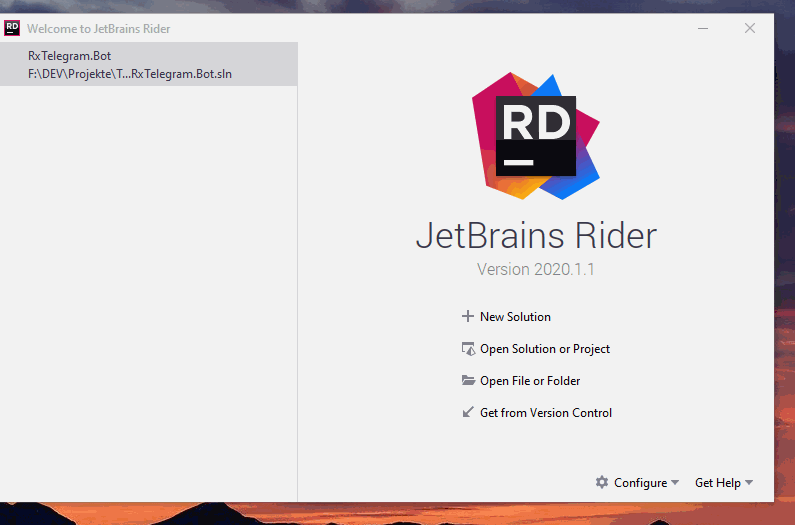This screenshot has width=795, height=525.
Task: Expand the Get Help dropdown arrow
Action: [749, 482]
